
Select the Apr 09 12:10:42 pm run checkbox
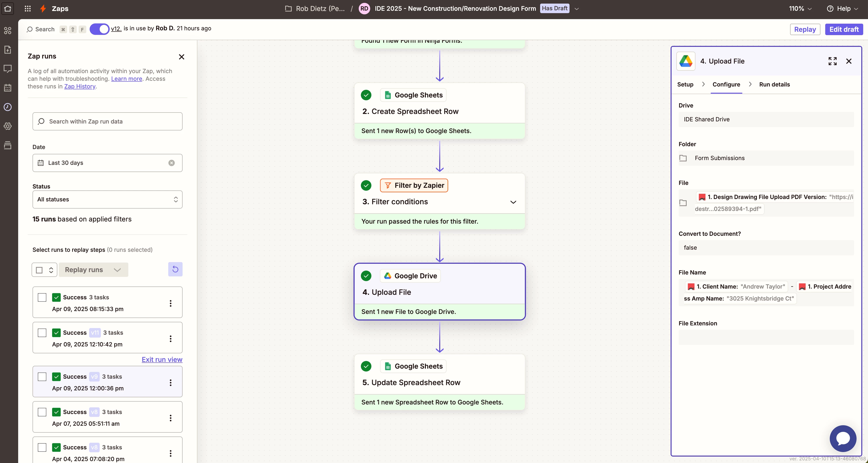[42, 333]
